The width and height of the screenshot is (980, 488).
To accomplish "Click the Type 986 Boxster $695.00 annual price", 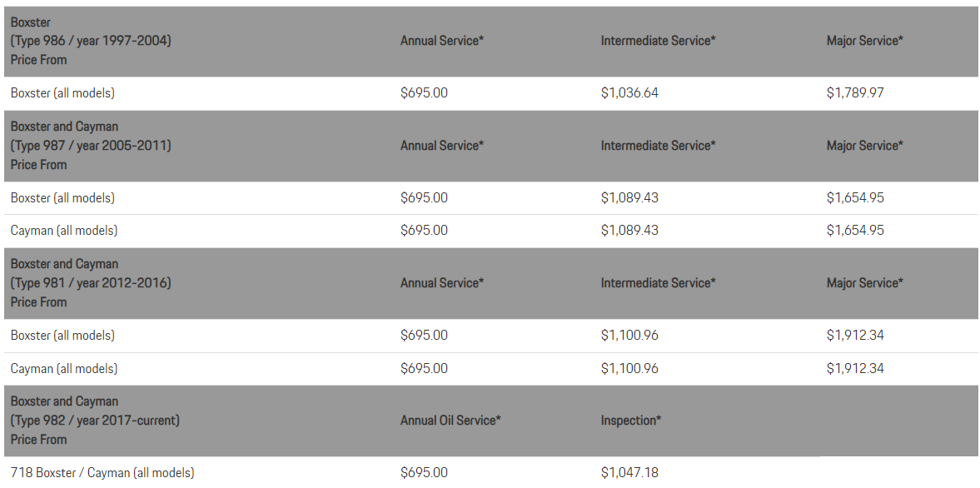I will click(424, 93).
